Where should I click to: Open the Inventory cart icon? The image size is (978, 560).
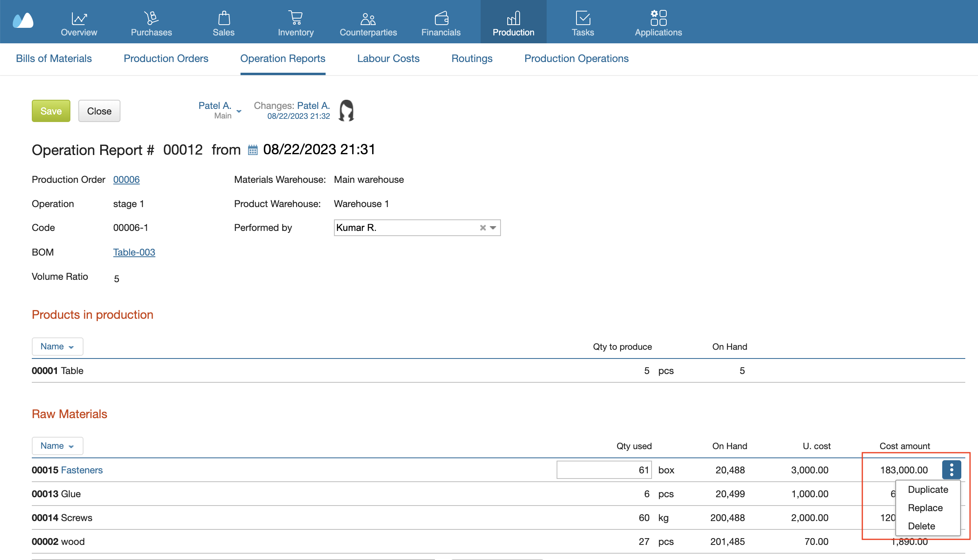tap(296, 18)
